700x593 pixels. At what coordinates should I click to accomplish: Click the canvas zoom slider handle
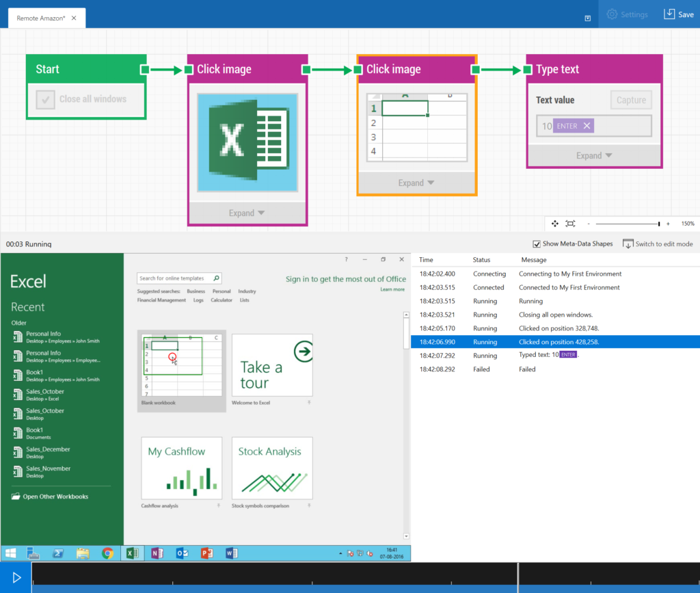tap(659, 224)
